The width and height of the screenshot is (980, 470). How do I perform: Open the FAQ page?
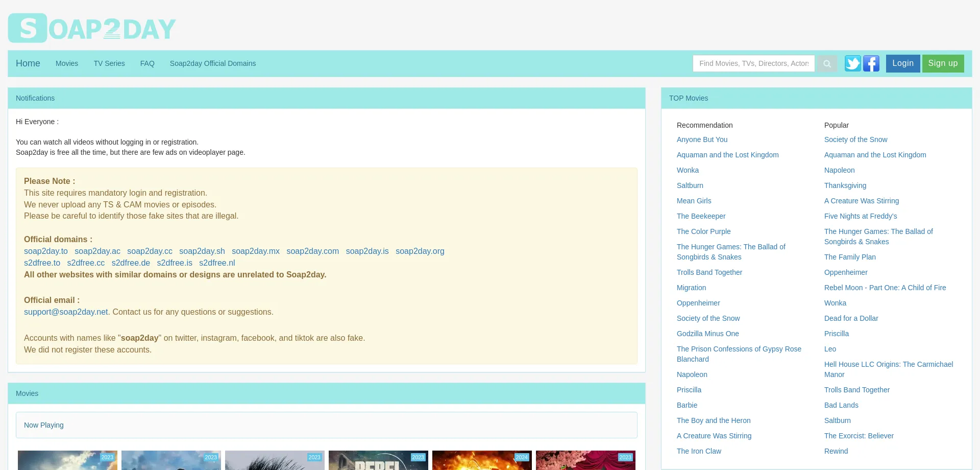point(147,63)
